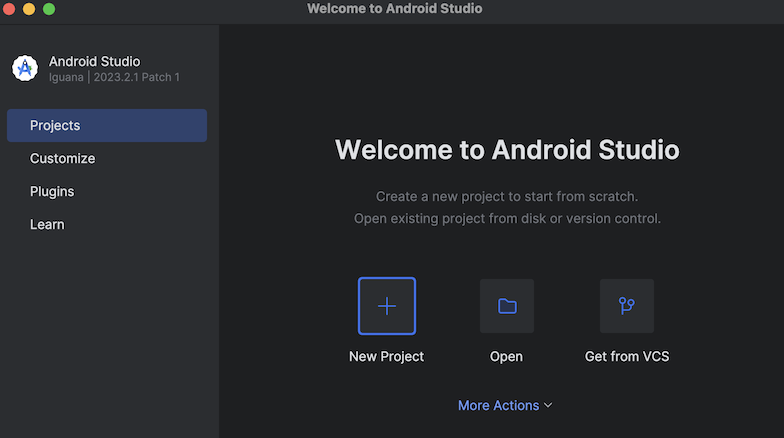
Task: Click the New Project plus icon
Action: (387, 306)
